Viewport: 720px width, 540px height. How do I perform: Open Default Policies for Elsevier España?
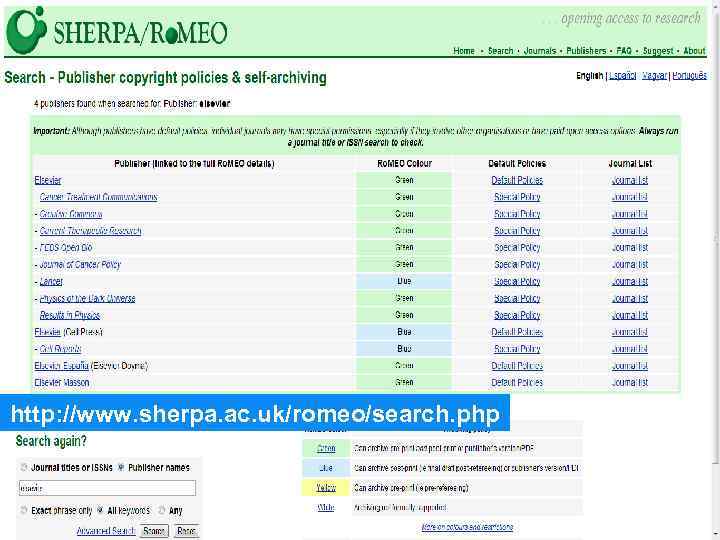click(517, 366)
